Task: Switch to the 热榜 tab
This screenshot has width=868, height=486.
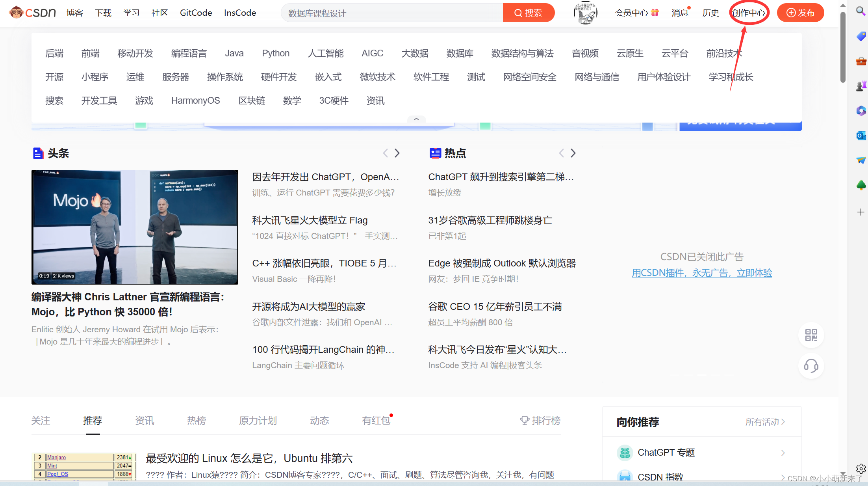Action: 197,421
